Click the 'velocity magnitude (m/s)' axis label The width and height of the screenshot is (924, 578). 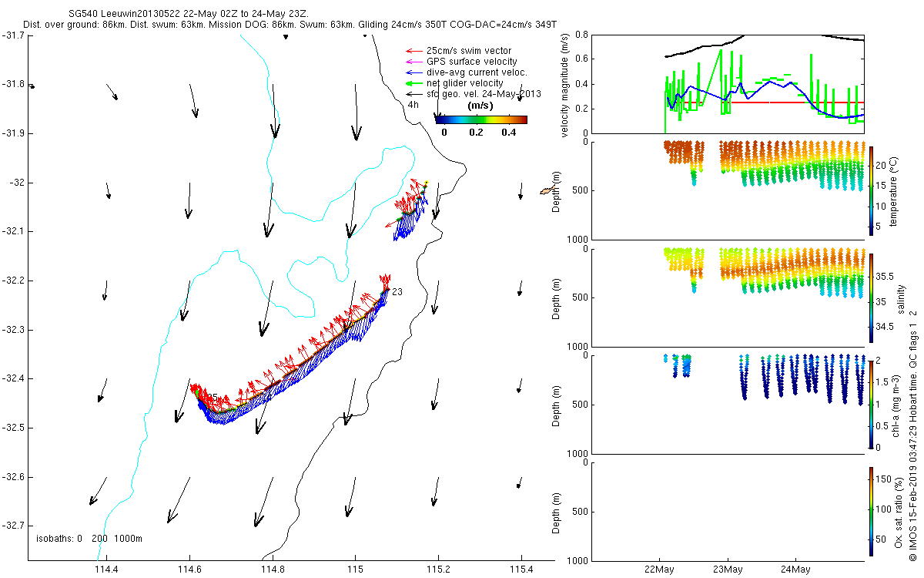pyautogui.click(x=565, y=85)
